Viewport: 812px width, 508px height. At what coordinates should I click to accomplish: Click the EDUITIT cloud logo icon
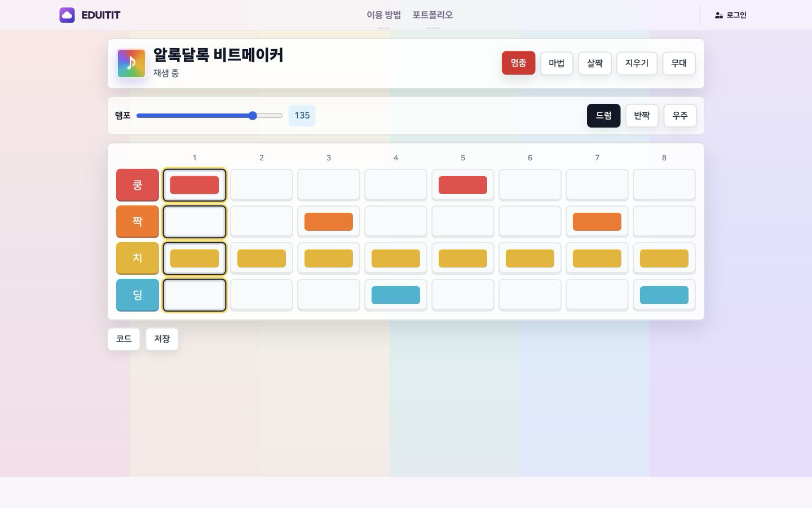point(67,15)
